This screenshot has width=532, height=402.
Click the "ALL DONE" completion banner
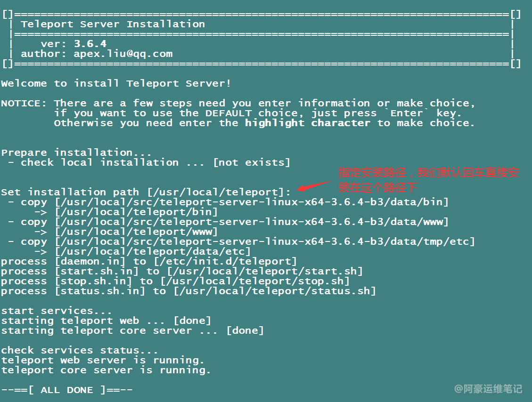(x=66, y=390)
